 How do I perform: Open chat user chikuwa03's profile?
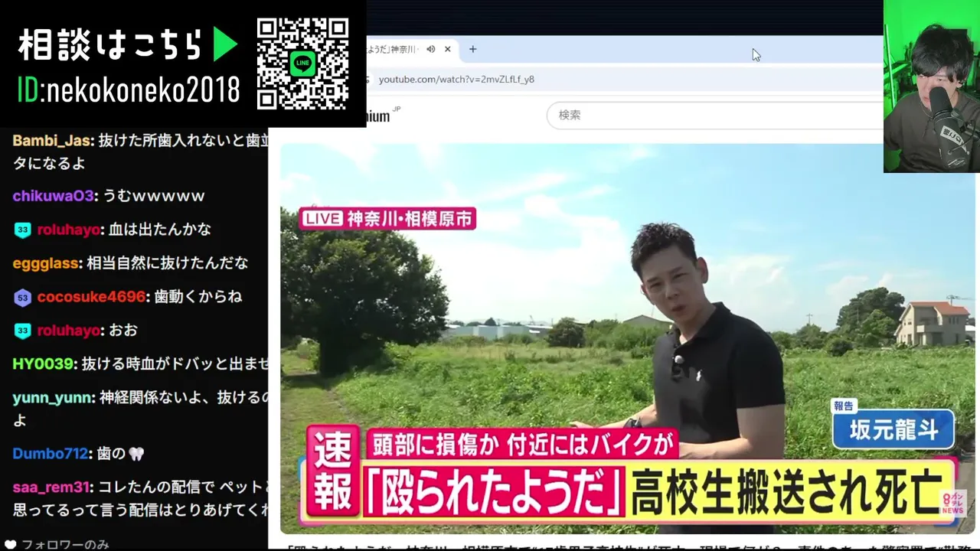[53, 196]
